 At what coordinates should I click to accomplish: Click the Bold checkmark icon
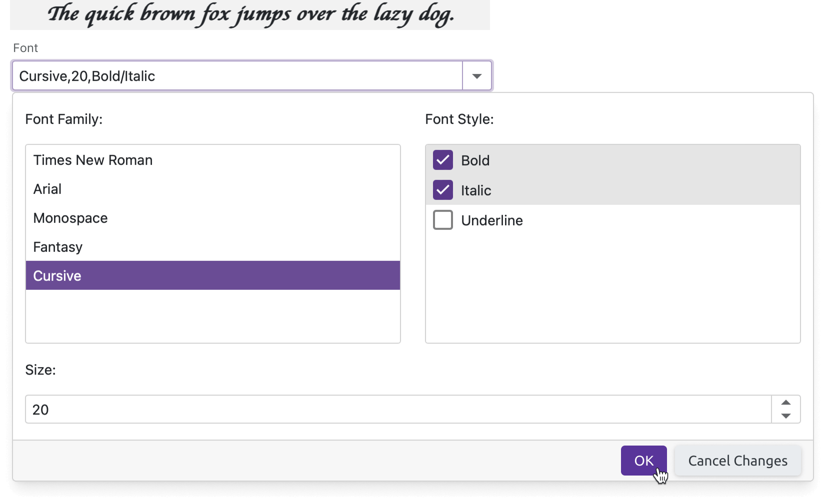(442, 160)
